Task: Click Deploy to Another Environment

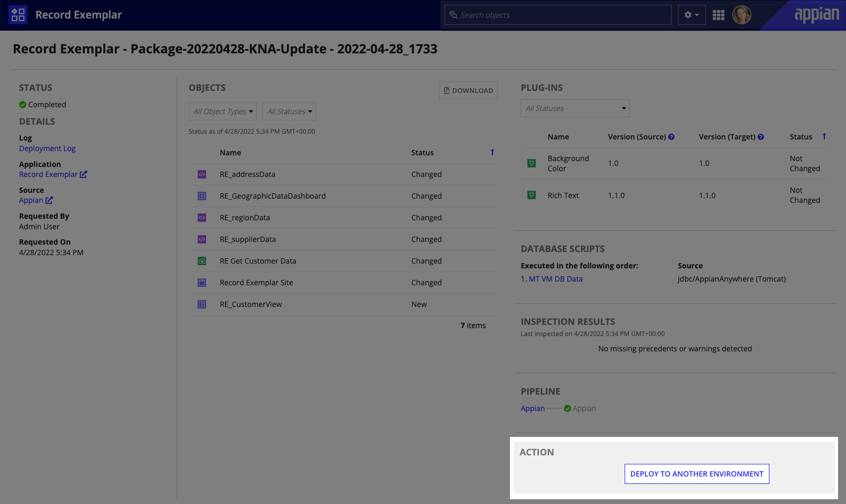Action: [x=696, y=474]
